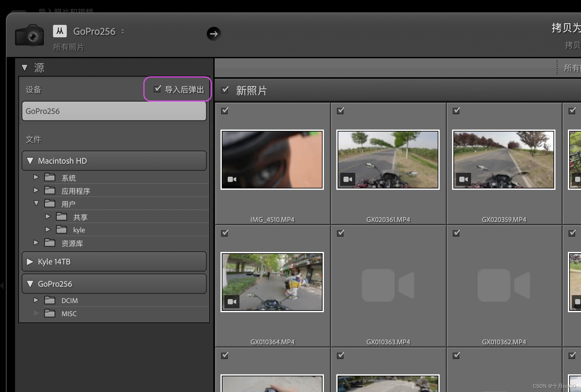The image size is (581, 392).
Task: Select the 系统 folder icon
Action: pyautogui.click(x=50, y=177)
